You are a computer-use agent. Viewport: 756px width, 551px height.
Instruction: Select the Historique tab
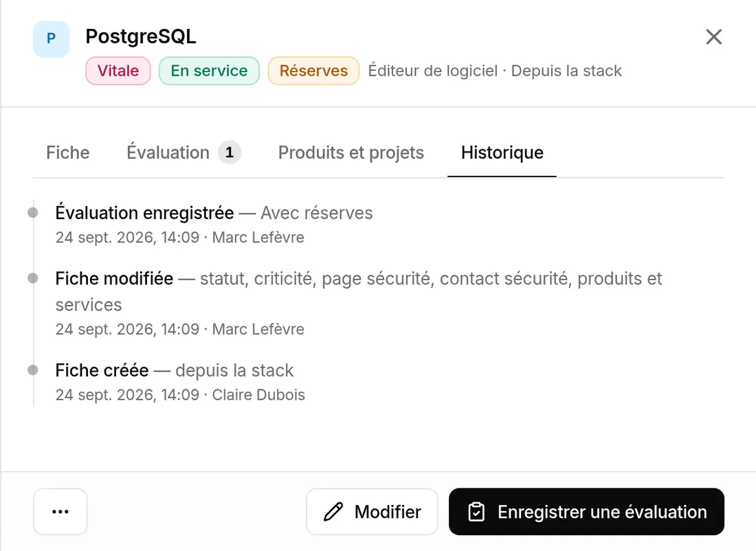[x=502, y=153]
